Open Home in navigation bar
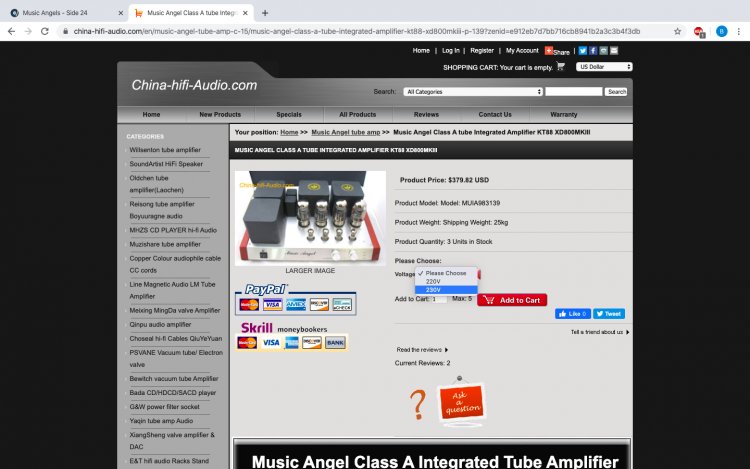Screen dimensions: 750x469 click(x=151, y=115)
